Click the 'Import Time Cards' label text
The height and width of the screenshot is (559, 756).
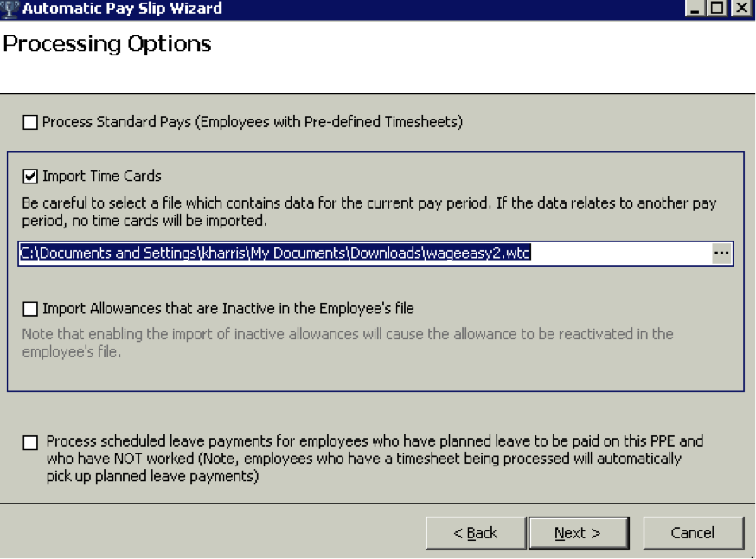101,177
